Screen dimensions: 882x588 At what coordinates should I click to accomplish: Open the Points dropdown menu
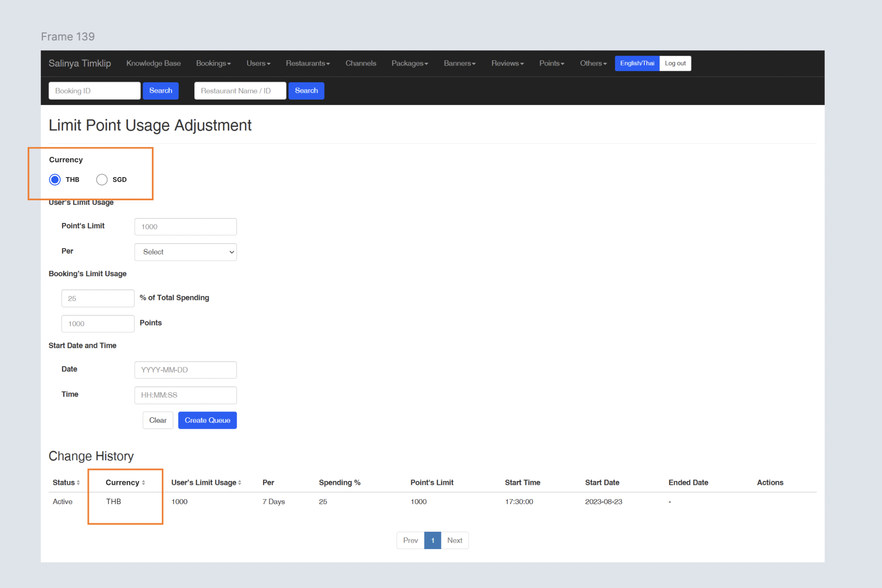(551, 63)
